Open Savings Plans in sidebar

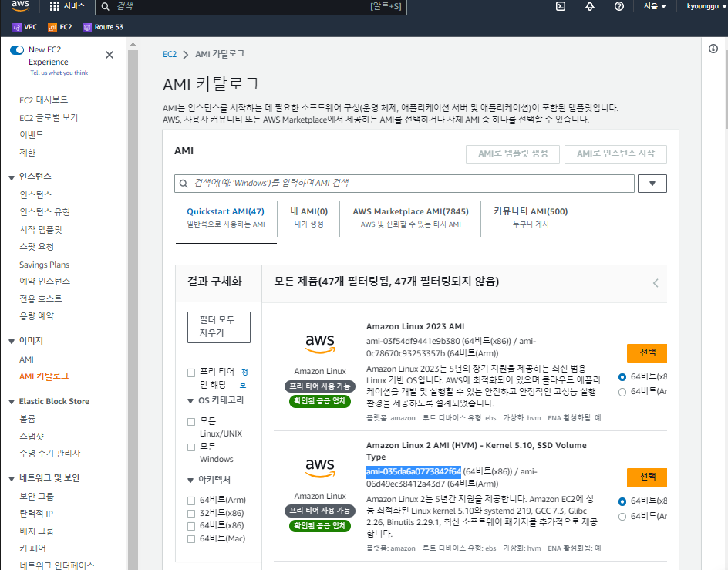44,265
